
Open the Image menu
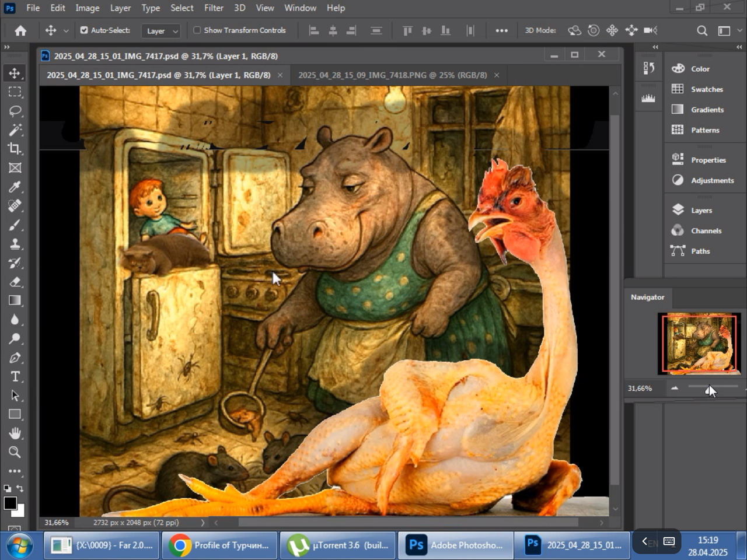(87, 8)
